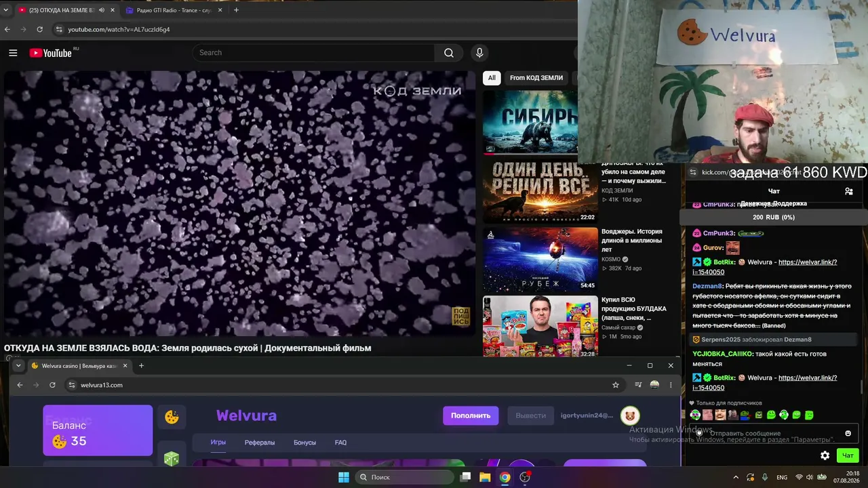Open the YouTube guide hamburger menu
868x488 pixels.
pyautogui.click(x=13, y=53)
